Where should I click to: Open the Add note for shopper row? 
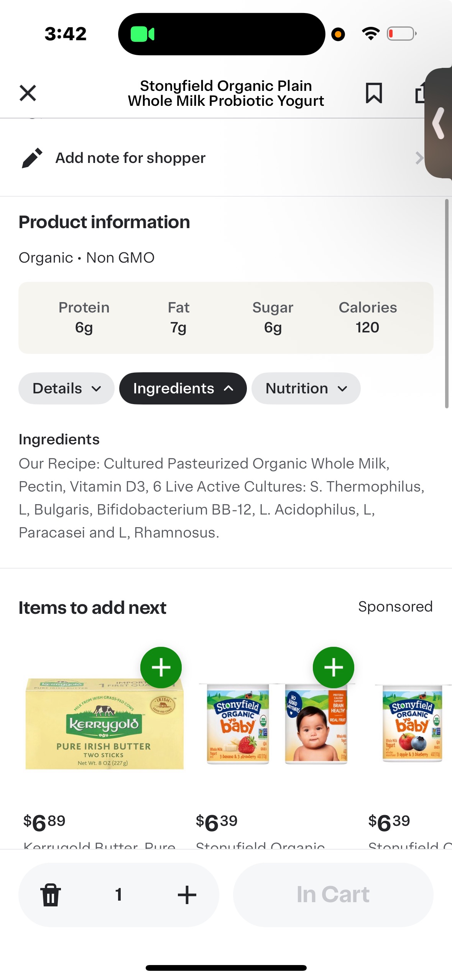130,158
